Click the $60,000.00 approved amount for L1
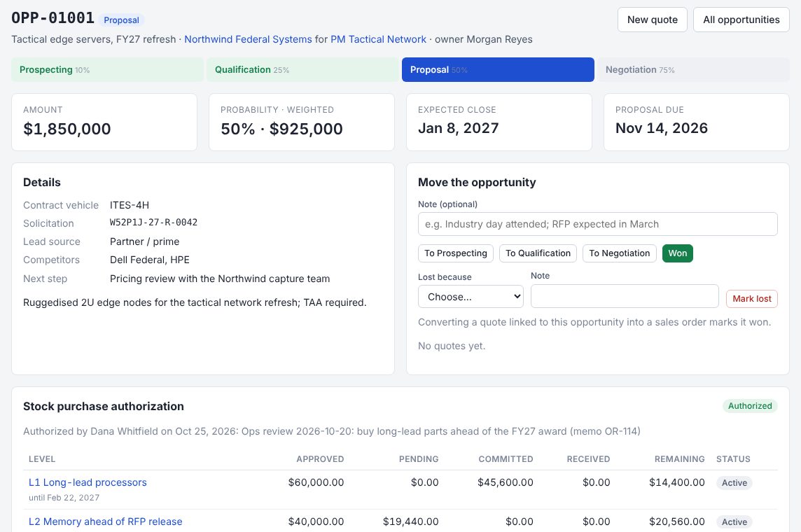801x532 pixels. pyautogui.click(x=316, y=482)
